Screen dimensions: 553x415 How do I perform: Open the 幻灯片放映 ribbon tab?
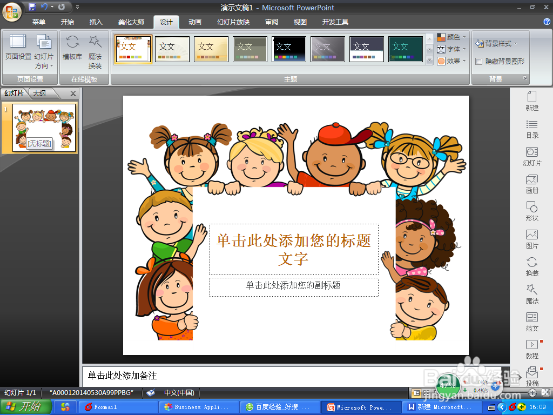(x=233, y=22)
